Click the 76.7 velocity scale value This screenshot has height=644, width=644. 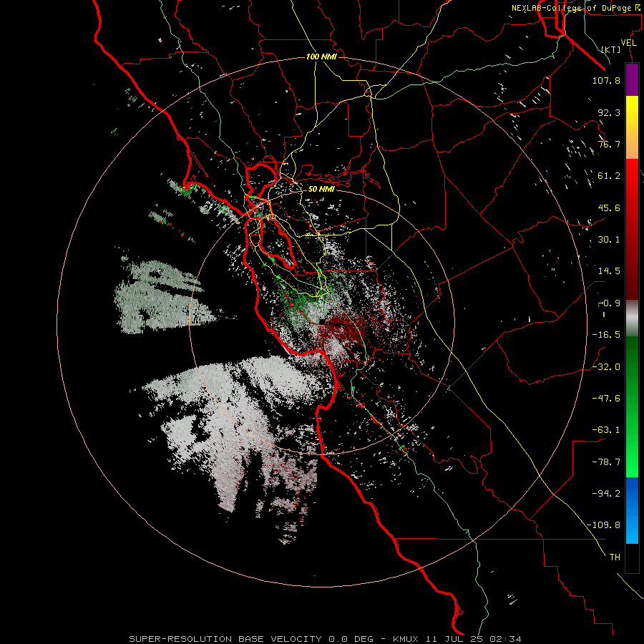click(609, 144)
